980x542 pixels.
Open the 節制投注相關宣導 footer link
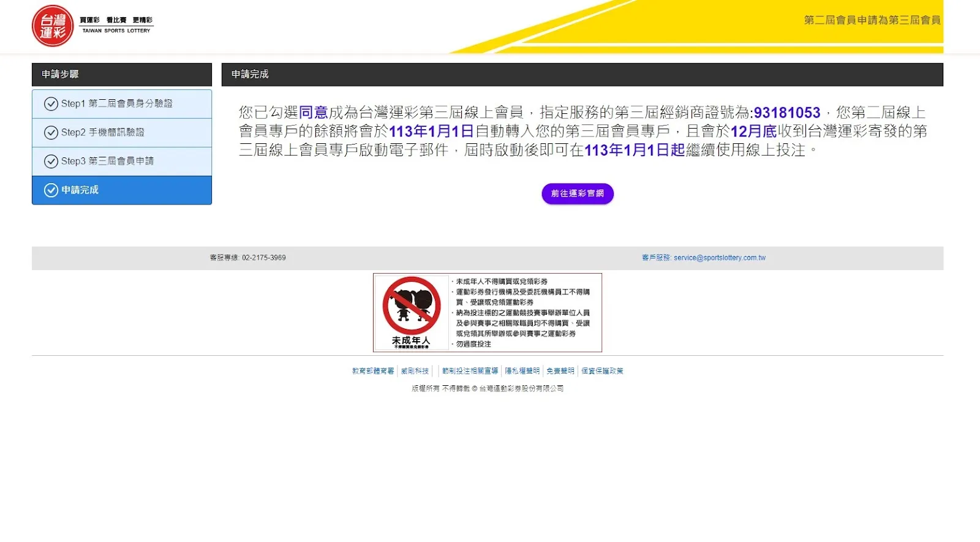click(470, 371)
